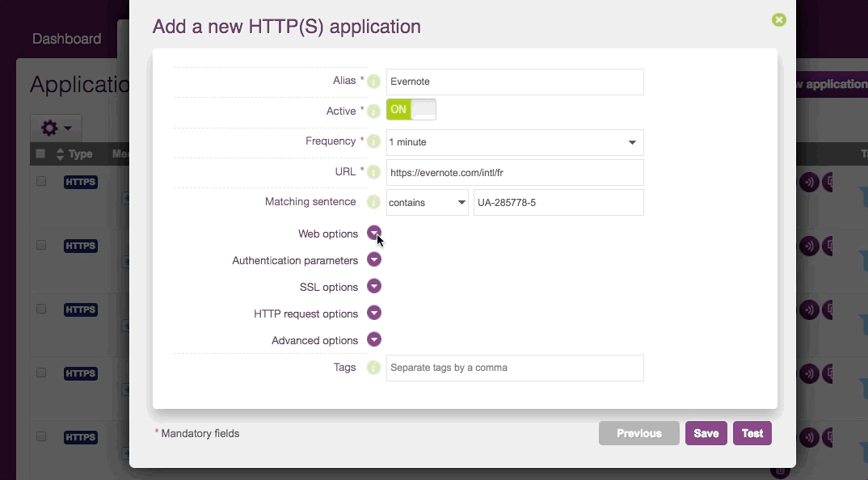Click the Save button
868x480 pixels.
(706, 433)
